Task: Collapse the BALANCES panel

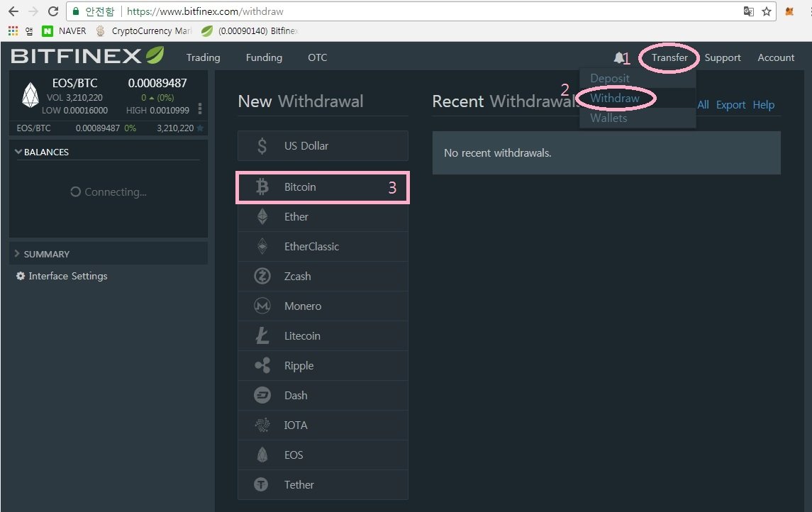Action: [42, 152]
